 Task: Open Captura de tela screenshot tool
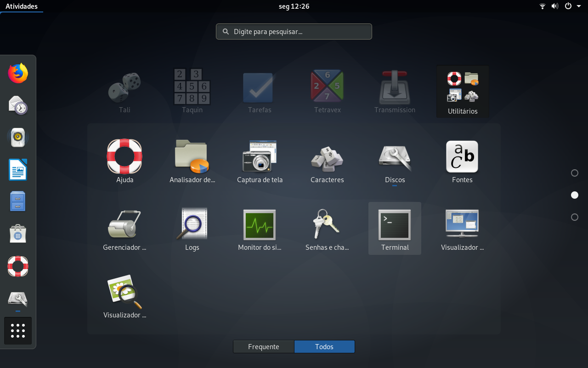pos(260,161)
